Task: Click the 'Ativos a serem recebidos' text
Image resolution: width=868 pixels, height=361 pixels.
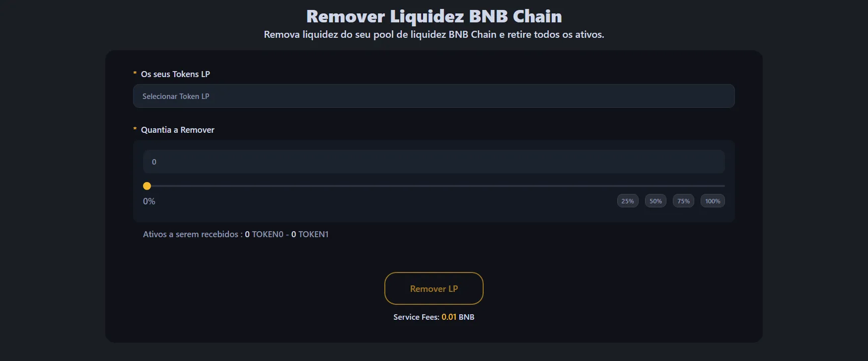Action: point(191,234)
